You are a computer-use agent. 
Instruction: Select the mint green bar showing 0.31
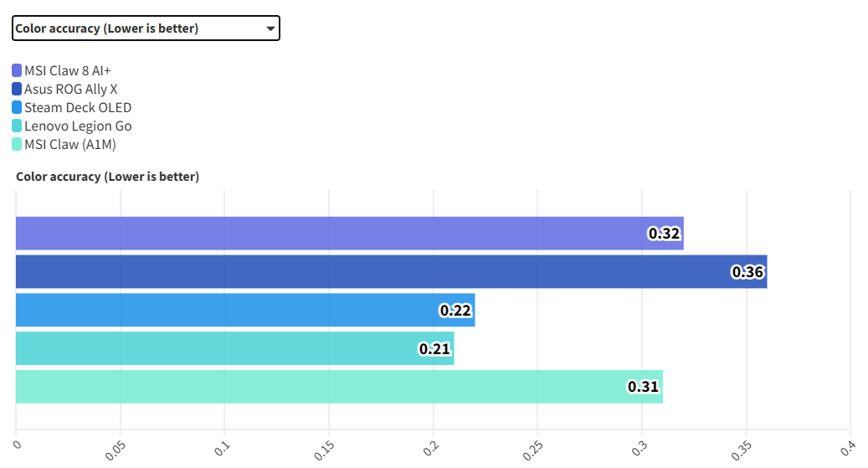(x=326, y=387)
